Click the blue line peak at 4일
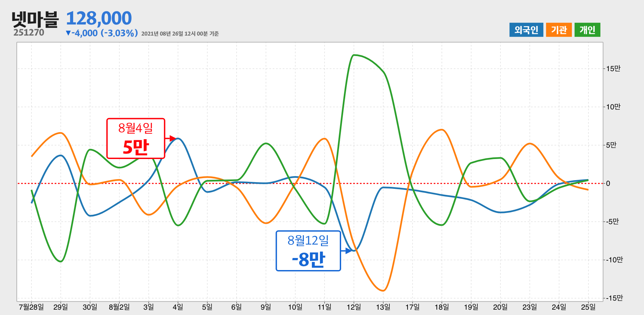The width and height of the screenshot is (644, 315). [178, 139]
